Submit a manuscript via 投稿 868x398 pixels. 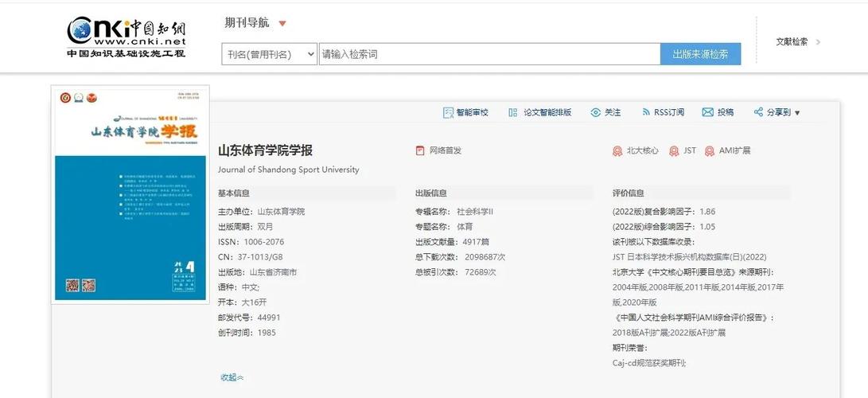point(726,112)
